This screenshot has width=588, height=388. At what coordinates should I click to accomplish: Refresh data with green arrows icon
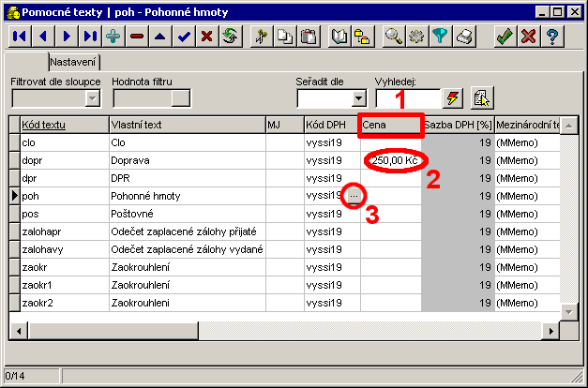[230, 37]
